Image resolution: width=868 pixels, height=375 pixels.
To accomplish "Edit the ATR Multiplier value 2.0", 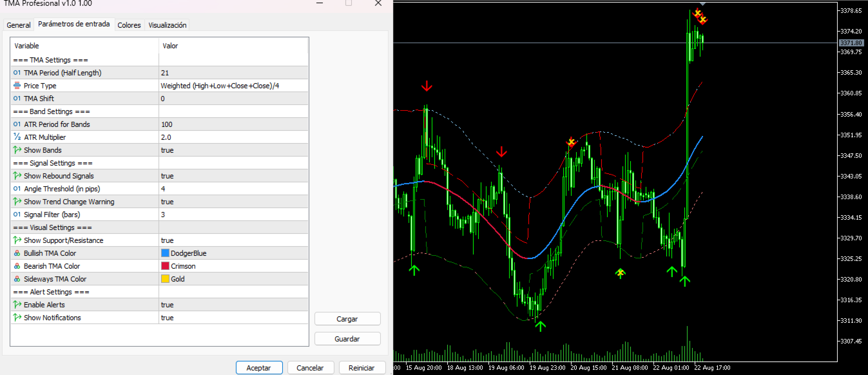I will [233, 137].
